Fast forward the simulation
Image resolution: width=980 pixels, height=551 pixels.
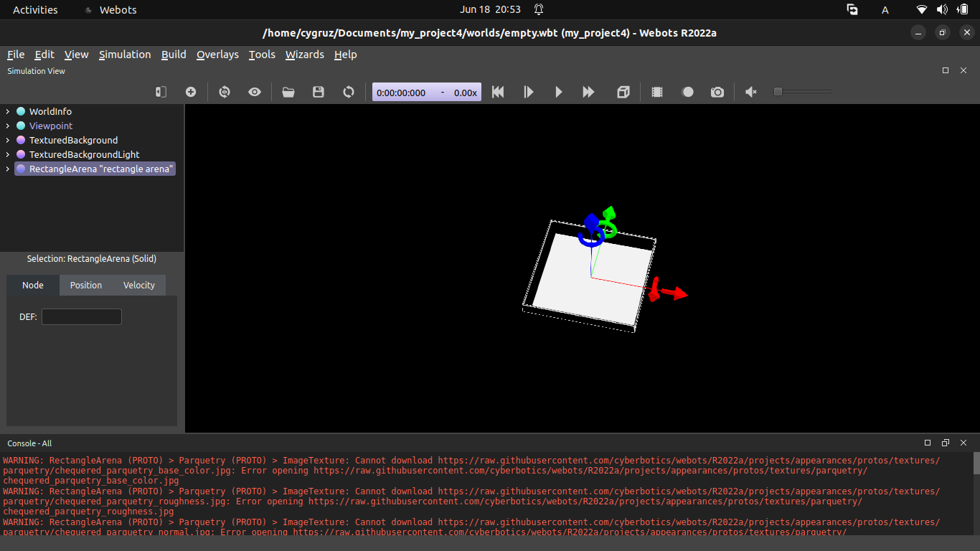click(x=588, y=92)
